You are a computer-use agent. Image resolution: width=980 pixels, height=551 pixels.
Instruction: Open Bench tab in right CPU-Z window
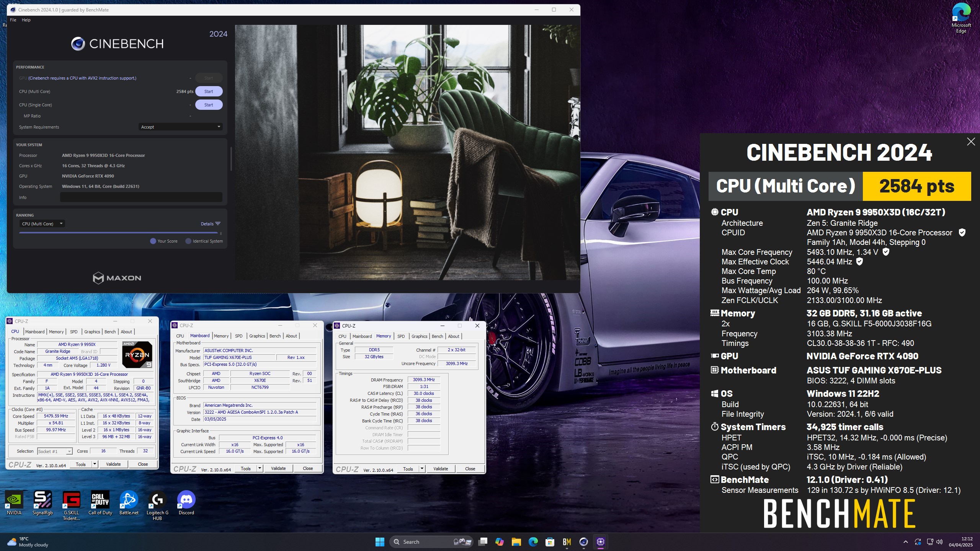click(x=437, y=336)
